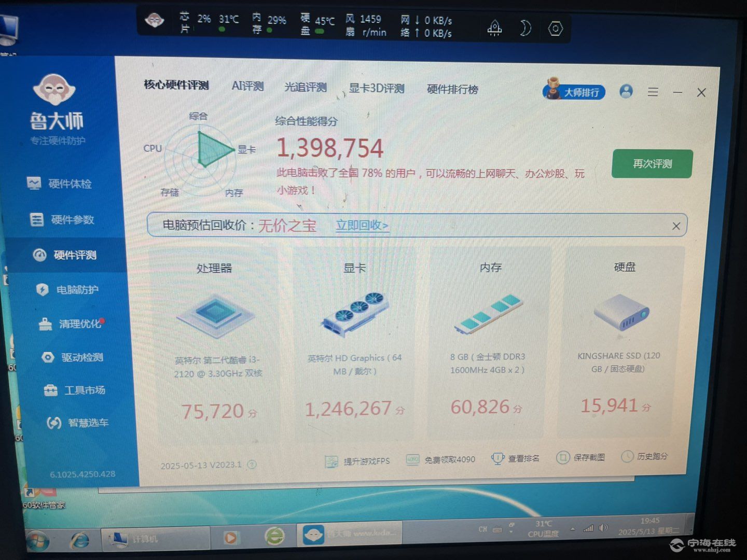Select 硬件评测 in the sidebar
This screenshot has width=747, height=560.
click(64, 255)
